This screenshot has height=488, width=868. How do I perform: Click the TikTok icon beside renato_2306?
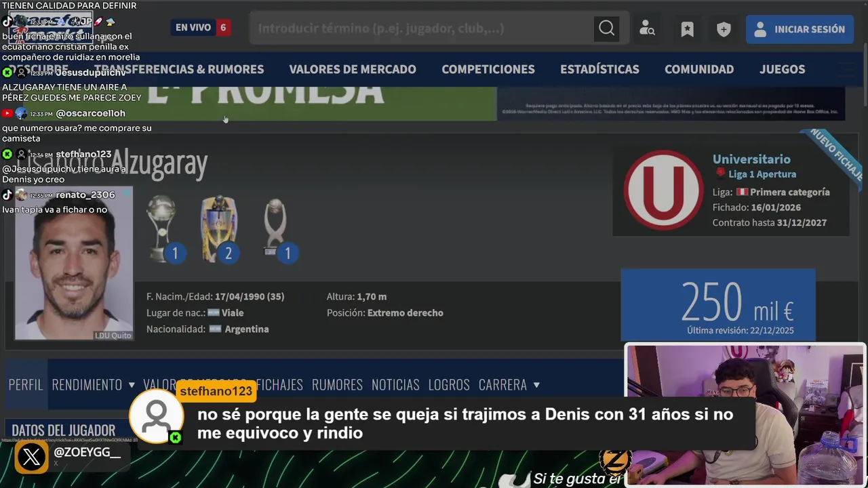[7, 195]
